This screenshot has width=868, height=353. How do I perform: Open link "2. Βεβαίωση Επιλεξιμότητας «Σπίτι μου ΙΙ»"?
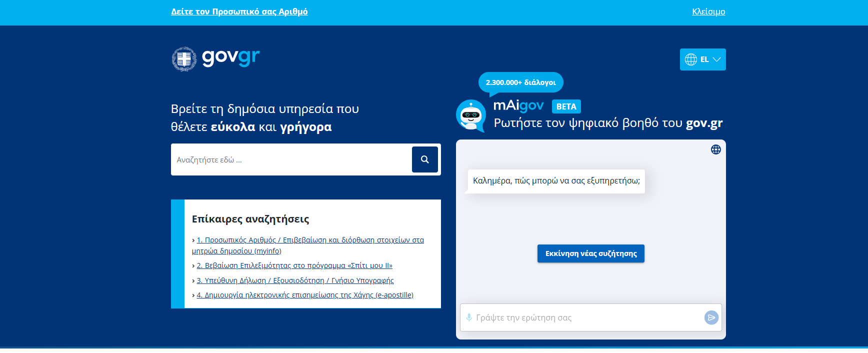294,265
